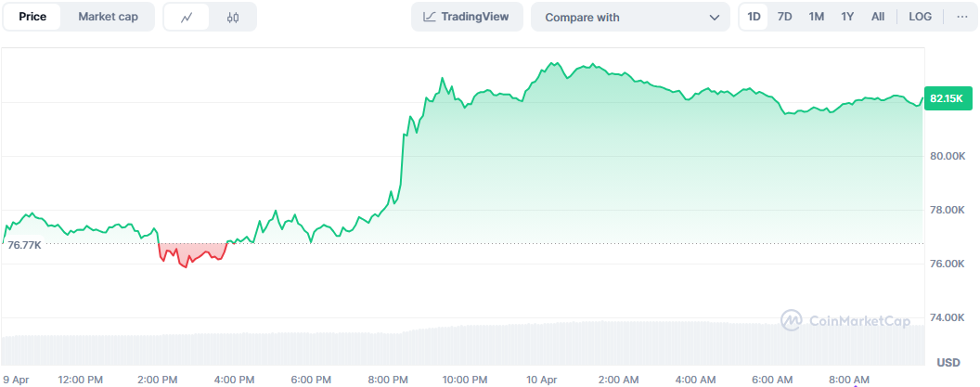
Task: Select the Price tab
Action: (32, 17)
